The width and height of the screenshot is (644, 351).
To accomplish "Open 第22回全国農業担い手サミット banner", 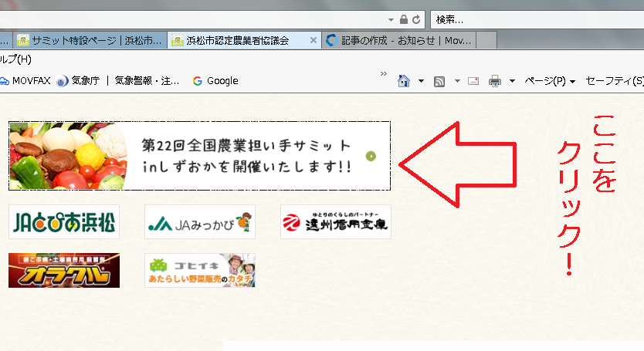I will (x=199, y=156).
